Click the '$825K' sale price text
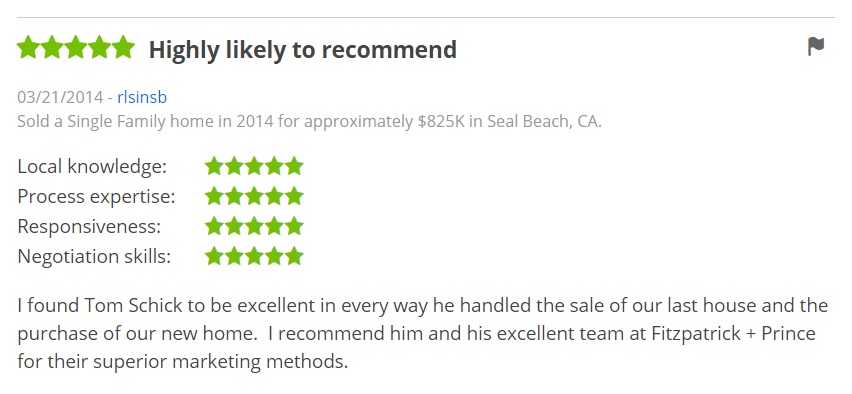 [x=441, y=121]
